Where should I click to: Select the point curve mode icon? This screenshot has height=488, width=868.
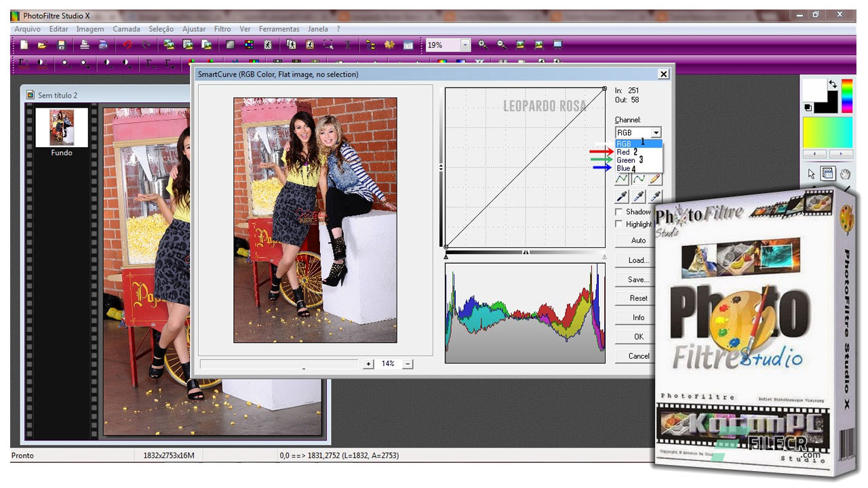(622, 179)
